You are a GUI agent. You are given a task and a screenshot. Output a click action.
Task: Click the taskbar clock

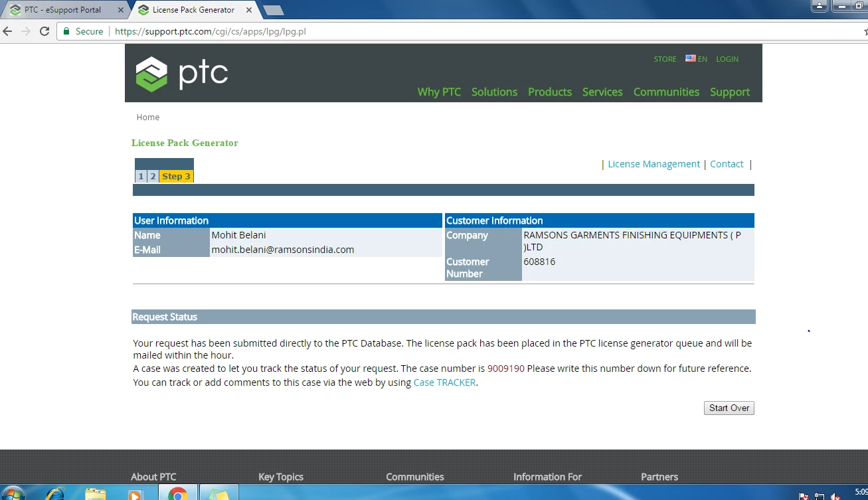(x=861, y=492)
